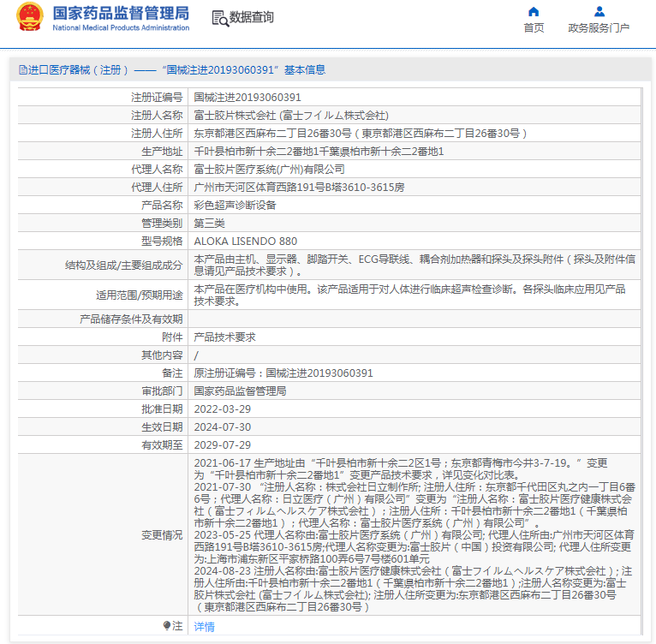Click the NMPA national emblem logo
Screen dimensions: 656x644
coord(29,17)
